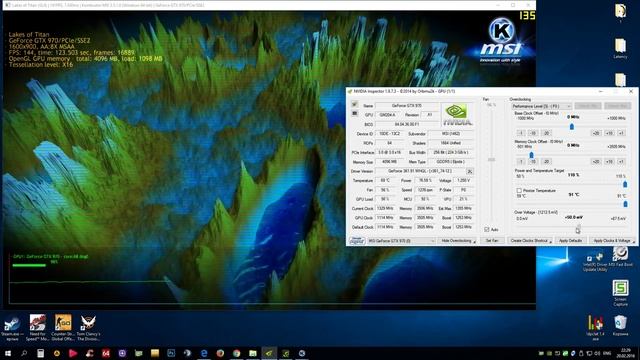
Task: Click the Unlock Min button
Action: tap(587, 106)
